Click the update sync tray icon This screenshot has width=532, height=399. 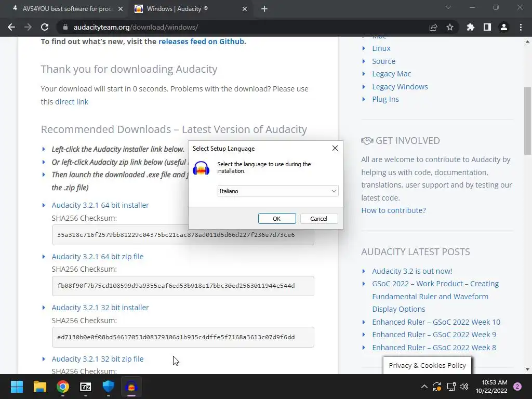[437, 387]
